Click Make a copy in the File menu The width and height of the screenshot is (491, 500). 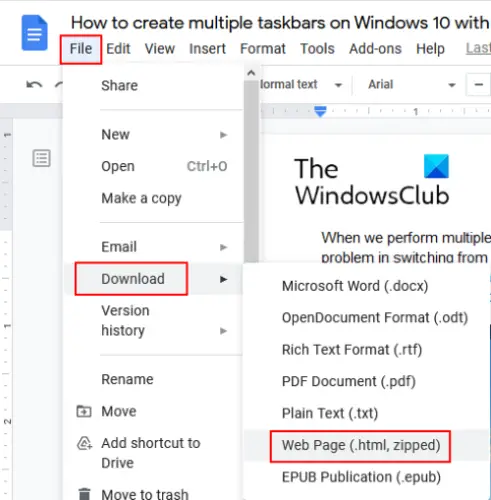tap(141, 199)
